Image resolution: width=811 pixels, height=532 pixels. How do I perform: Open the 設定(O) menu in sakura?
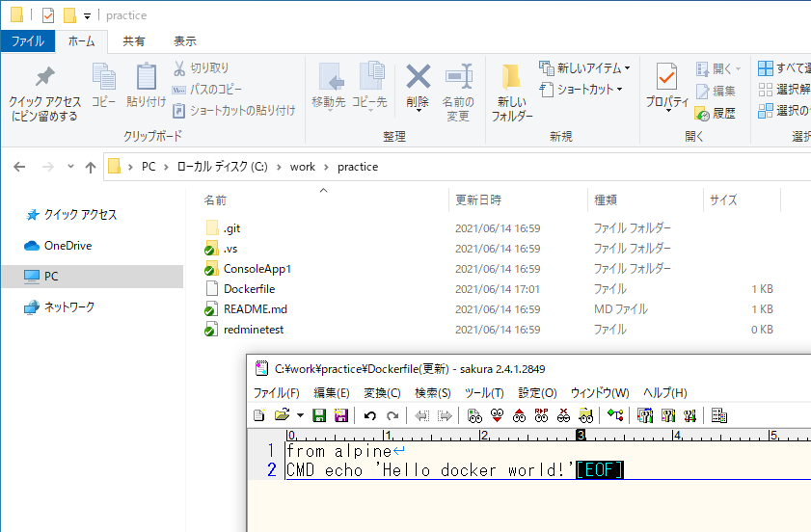pyautogui.click(x=537, y=393)
